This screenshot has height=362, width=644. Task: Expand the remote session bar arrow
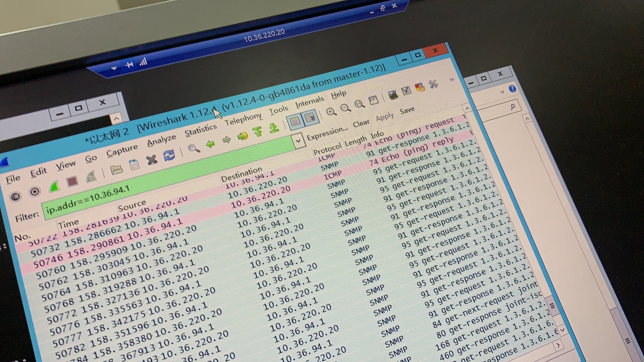(114, 68)
